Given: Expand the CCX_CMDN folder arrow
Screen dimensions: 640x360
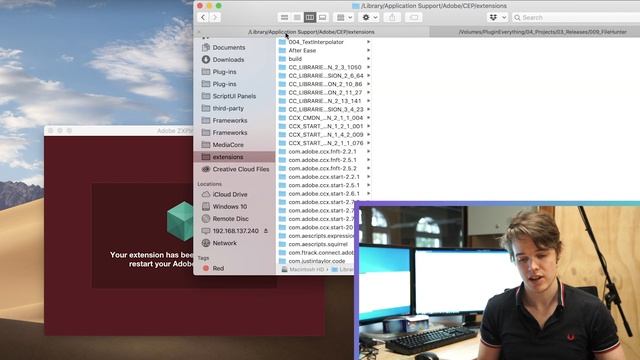Looking at the screenshot, I should [x=368, y=118].
